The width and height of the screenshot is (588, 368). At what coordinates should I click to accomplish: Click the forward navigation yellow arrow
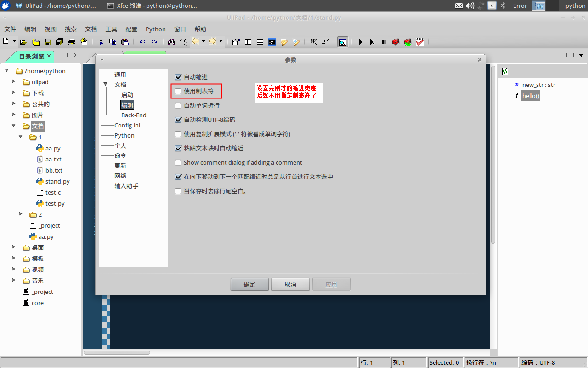(213, 41)
